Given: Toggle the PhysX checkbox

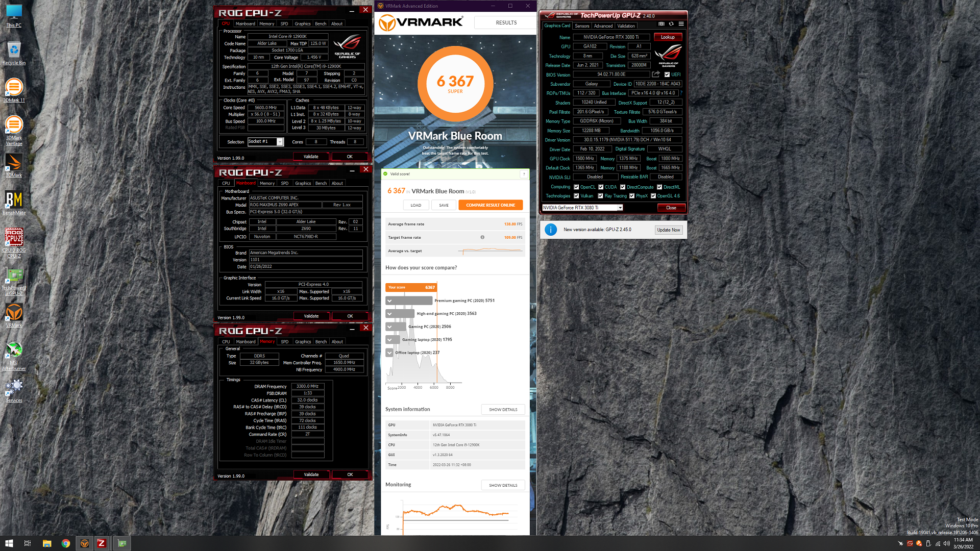Looking at the screenshot, I should (632, 196).
